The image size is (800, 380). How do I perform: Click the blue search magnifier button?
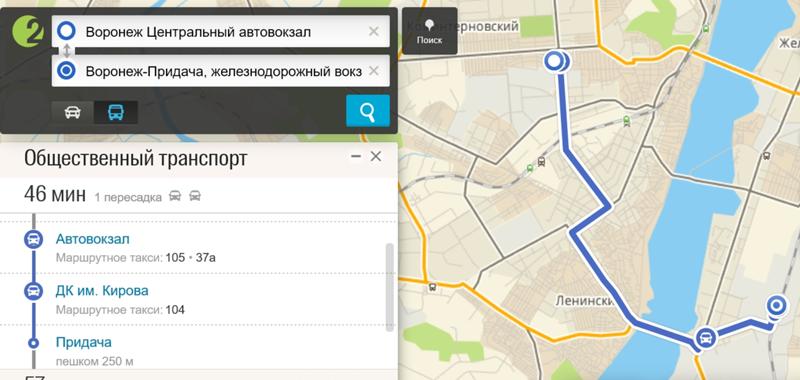click(x=368, y=111)
